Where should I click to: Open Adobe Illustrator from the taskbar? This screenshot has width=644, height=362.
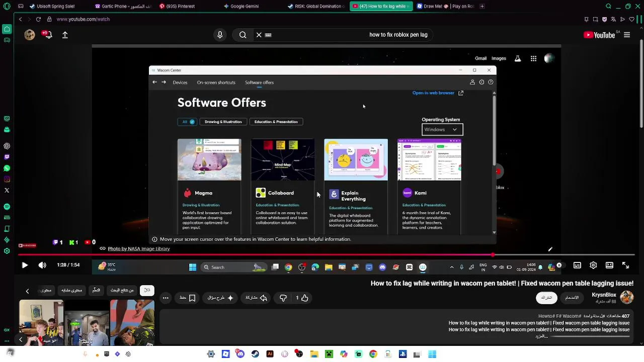click(270, 354)
